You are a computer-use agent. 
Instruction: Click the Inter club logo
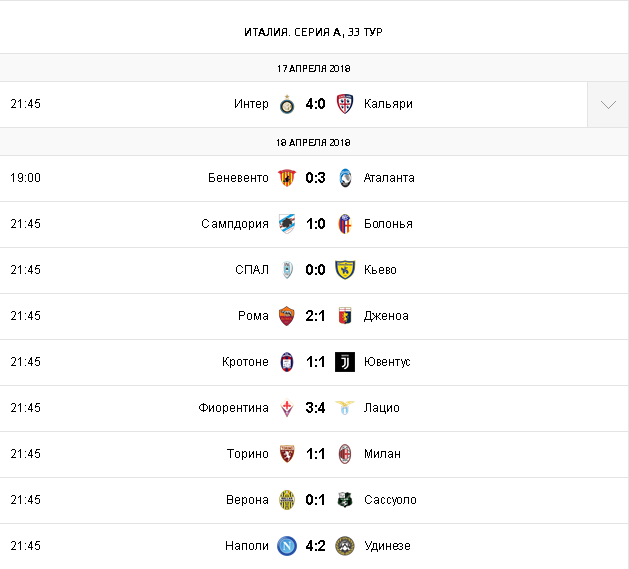point(287,104)
